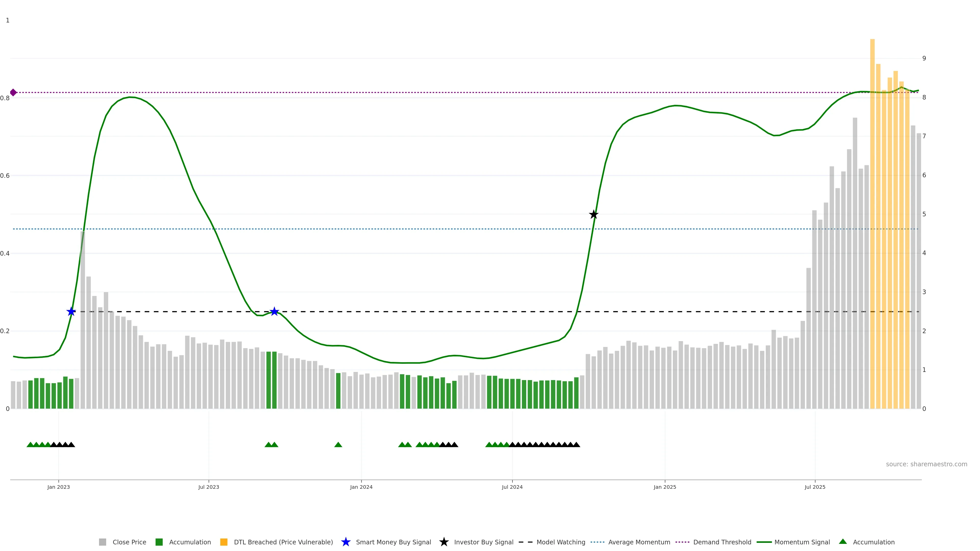Click the blue star marker after Jul 2023

click(x=274, y=312)
